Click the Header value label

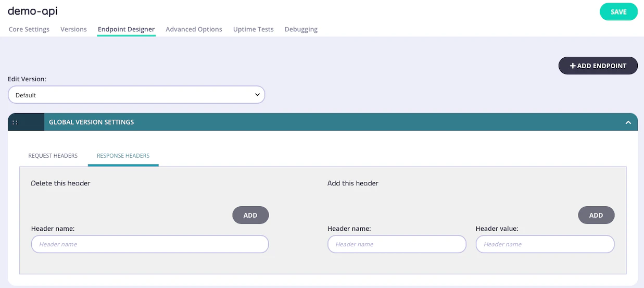497,228
